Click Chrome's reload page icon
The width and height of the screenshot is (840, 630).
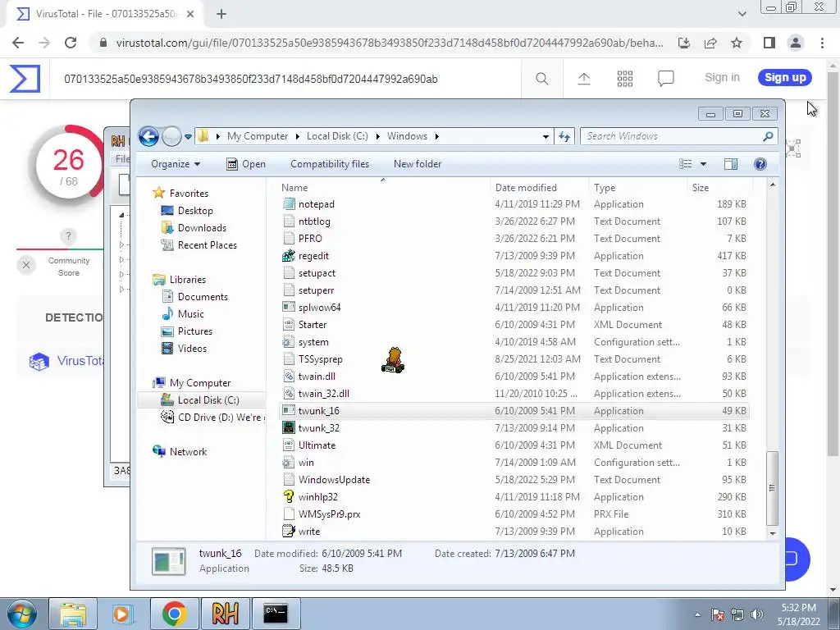pyautogui.click(x=71, y=43)
